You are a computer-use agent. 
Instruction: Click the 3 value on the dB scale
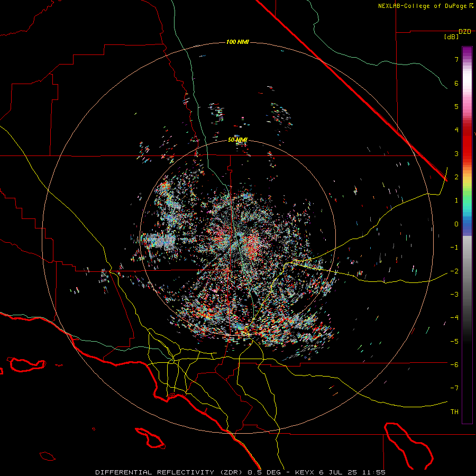click(x=456, y=153)
